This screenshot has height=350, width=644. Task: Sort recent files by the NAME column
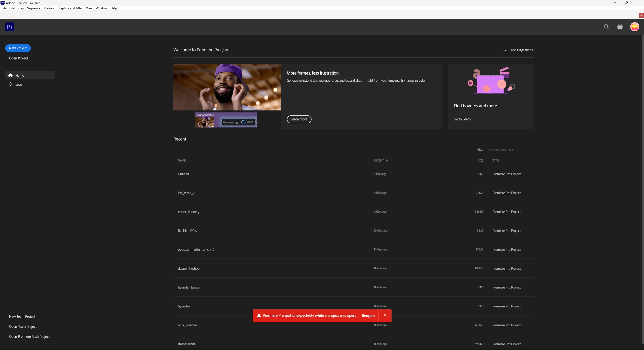[x=181, y=161]
